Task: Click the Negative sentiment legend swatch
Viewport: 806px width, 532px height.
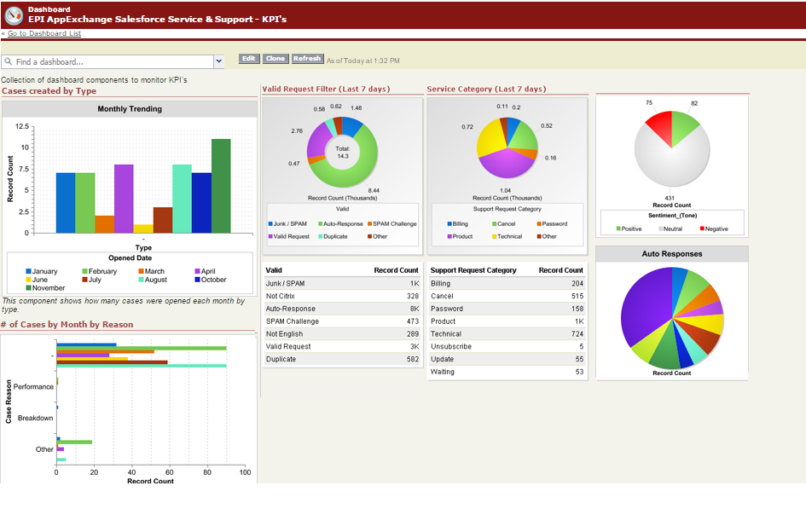Action: point(702,228)
